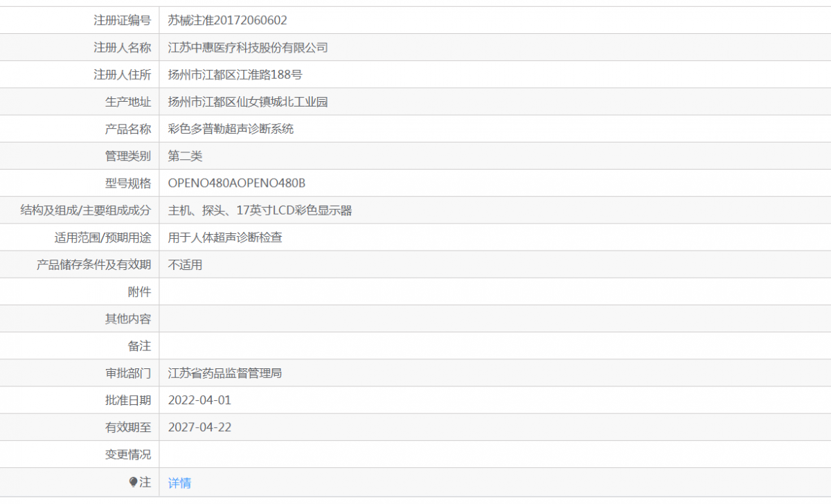Select model value OPENO480AOPENO480B
Viewport: 831px width, 504px height.
tap(237, 183)
